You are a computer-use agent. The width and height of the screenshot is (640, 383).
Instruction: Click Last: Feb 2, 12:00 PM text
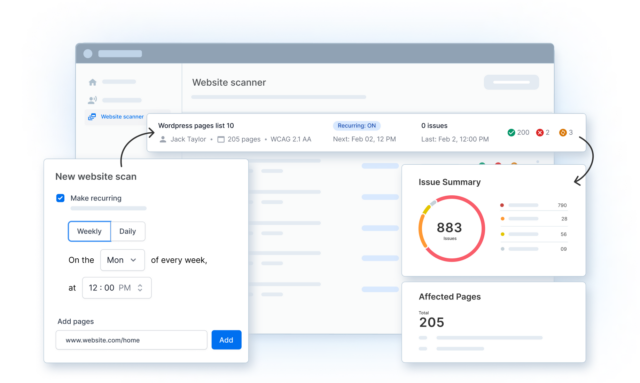(455, 139)
